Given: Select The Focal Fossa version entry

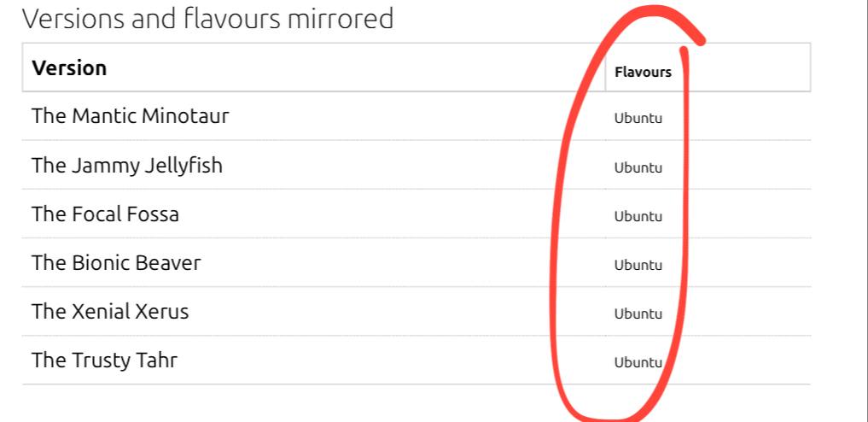Looking at the screenshot, I should (105, 214).
